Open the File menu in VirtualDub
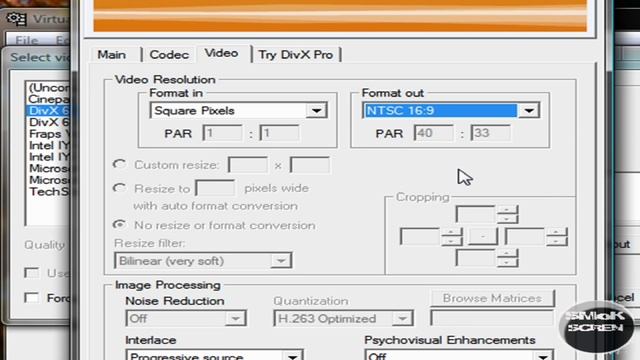Viewport: 640px width, 360px height. coord(27,40)
